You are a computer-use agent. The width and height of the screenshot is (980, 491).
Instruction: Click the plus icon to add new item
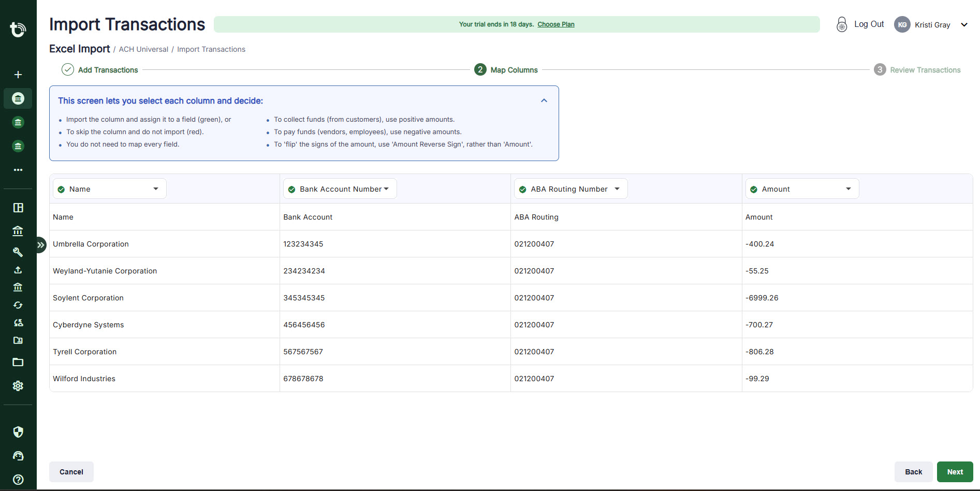[18, 74]
